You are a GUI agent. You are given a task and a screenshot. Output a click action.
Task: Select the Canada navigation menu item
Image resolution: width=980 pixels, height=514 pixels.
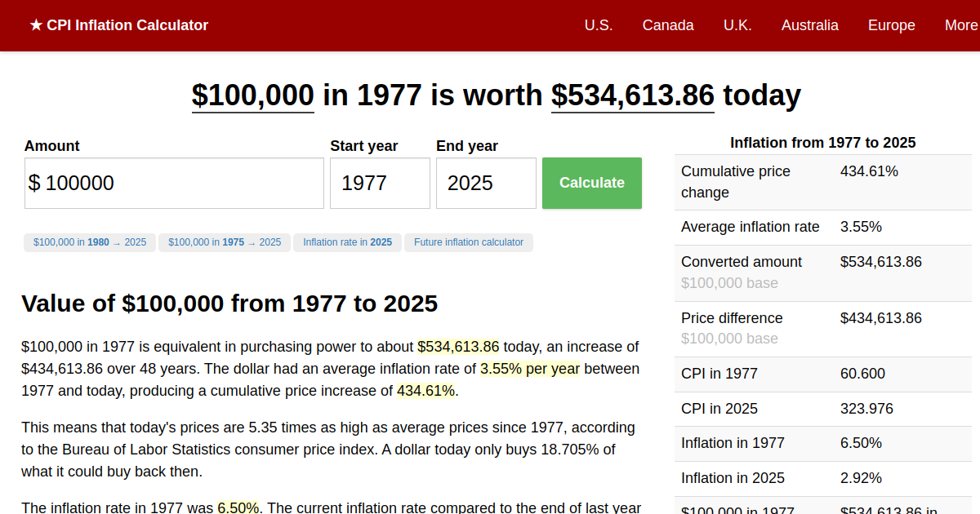click(668, 25)
